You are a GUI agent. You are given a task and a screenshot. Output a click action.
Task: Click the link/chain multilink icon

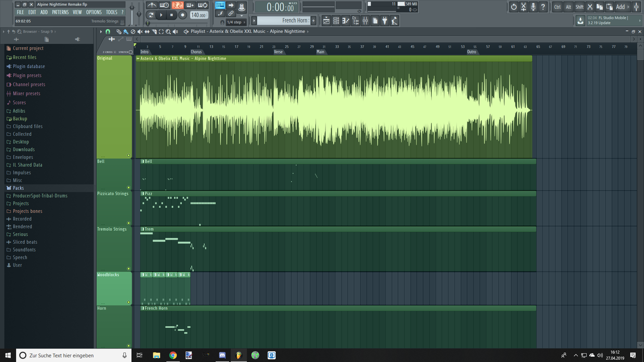pyautogui.click(x=230, y=13)
